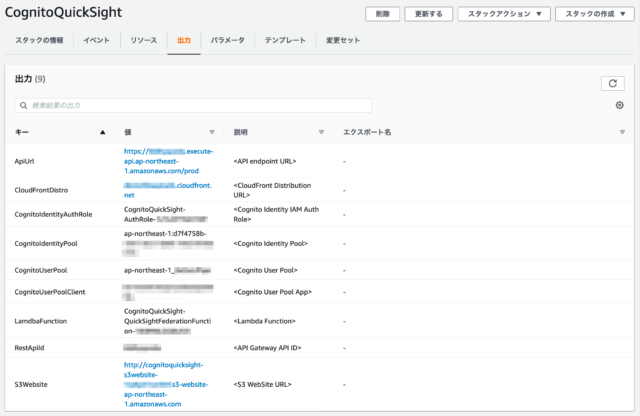The height and width of the screenshot is (416, 640).
Task: Click the <Cognito User Pool App> description
Action: point(273,292)
